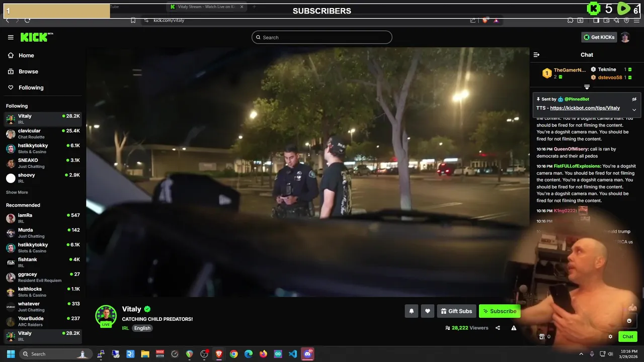644x362 pixels.
Task: Click TheGamerN top gifter entry
Action: pyautogui.click(x=563, y=73)
